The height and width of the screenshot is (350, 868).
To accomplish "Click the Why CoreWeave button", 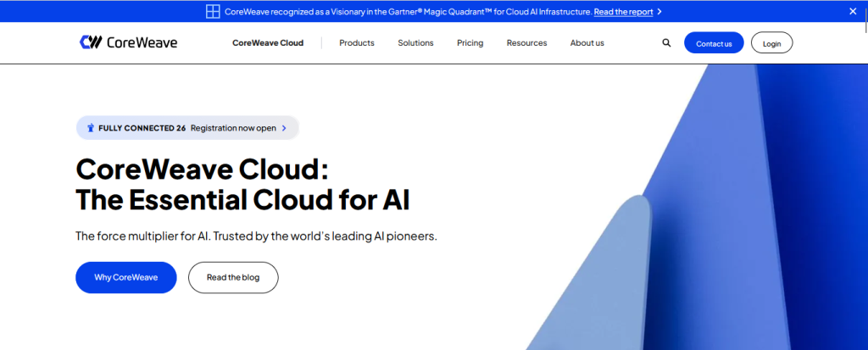I will (x=126, y=277).
